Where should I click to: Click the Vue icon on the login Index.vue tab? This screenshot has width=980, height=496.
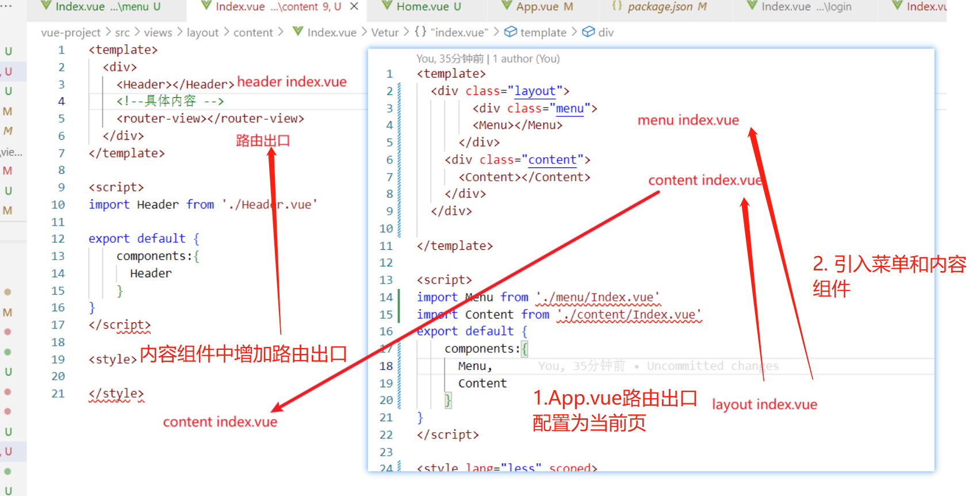752,6
